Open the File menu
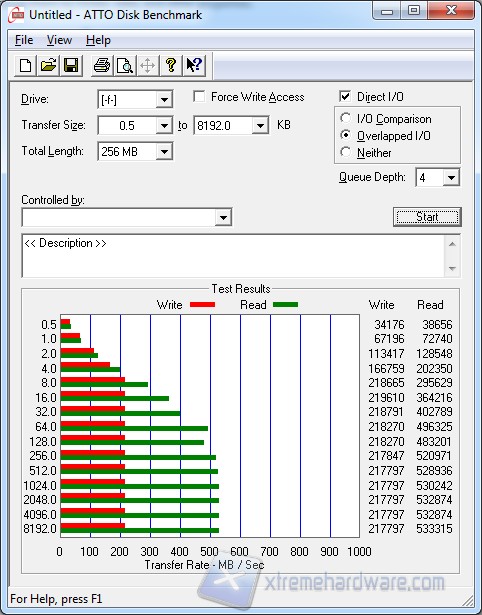482x615 pixels. 24,40
